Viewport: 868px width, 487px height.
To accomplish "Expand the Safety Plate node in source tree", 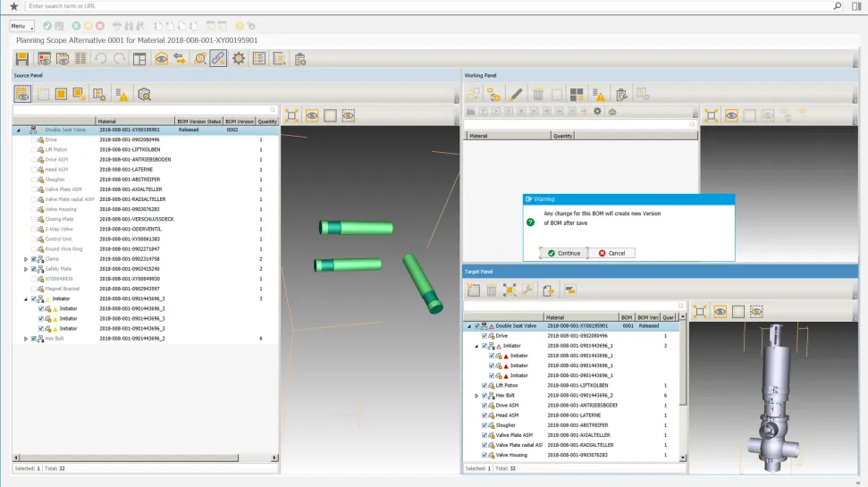I will (26, 269).
